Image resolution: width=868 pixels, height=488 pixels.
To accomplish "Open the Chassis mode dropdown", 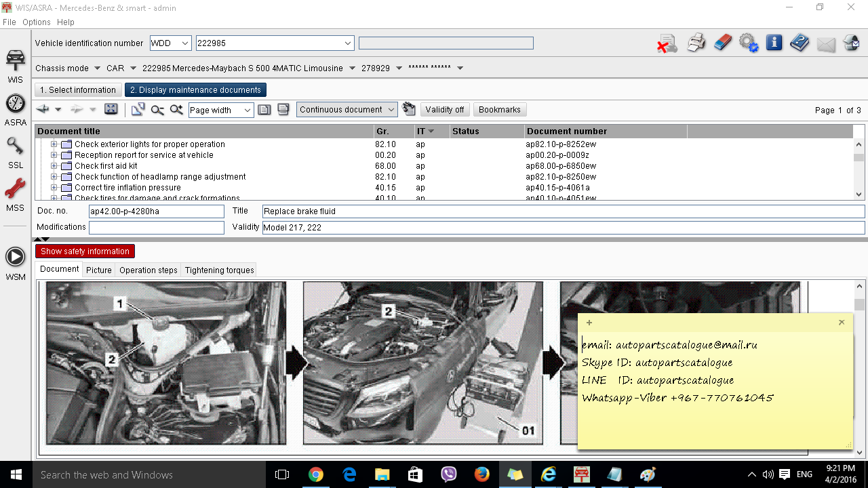I will tap(96, 68).
